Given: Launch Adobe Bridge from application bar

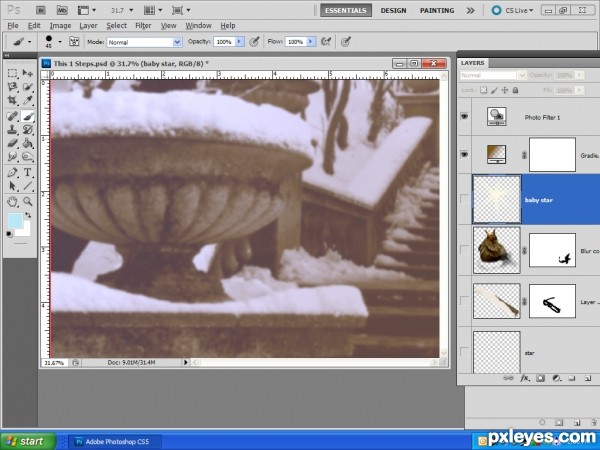Looking at the screenshot, I should coord(41,10).
